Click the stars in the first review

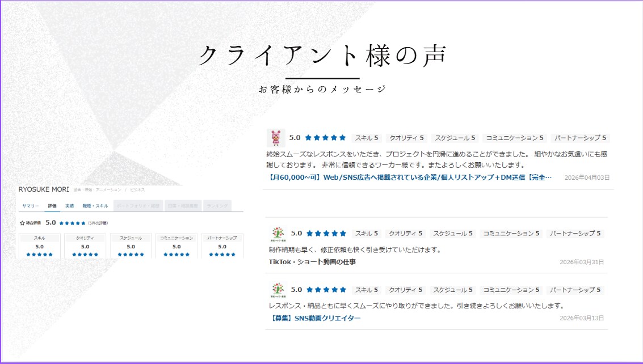coord(325,138)
